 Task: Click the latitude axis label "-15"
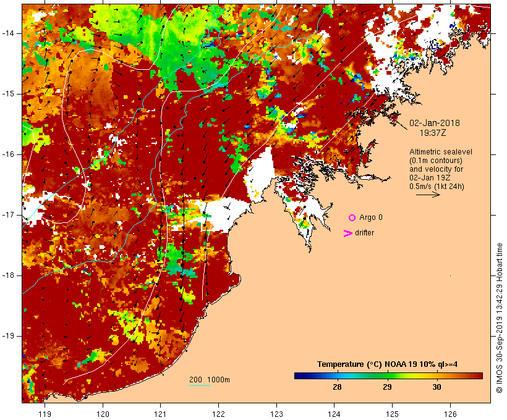pos(7,94)
